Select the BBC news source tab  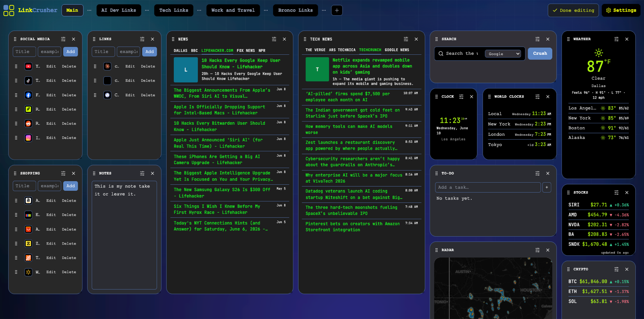[194, 51]
